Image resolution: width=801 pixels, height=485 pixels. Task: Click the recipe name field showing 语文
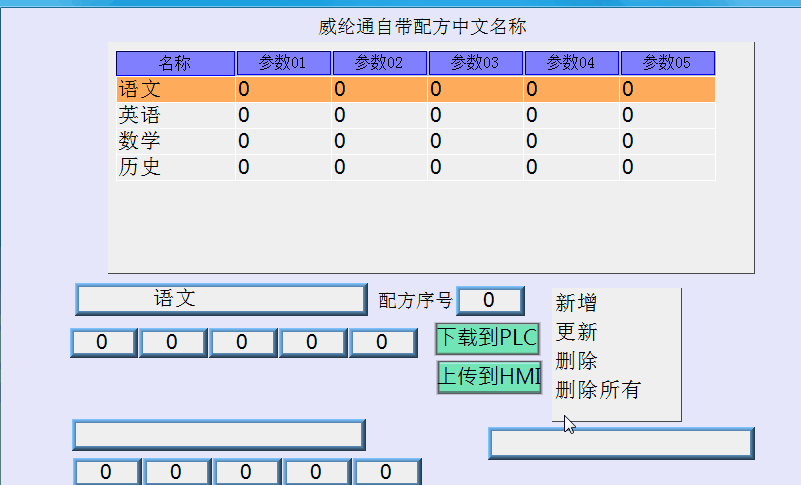point(221,299)
